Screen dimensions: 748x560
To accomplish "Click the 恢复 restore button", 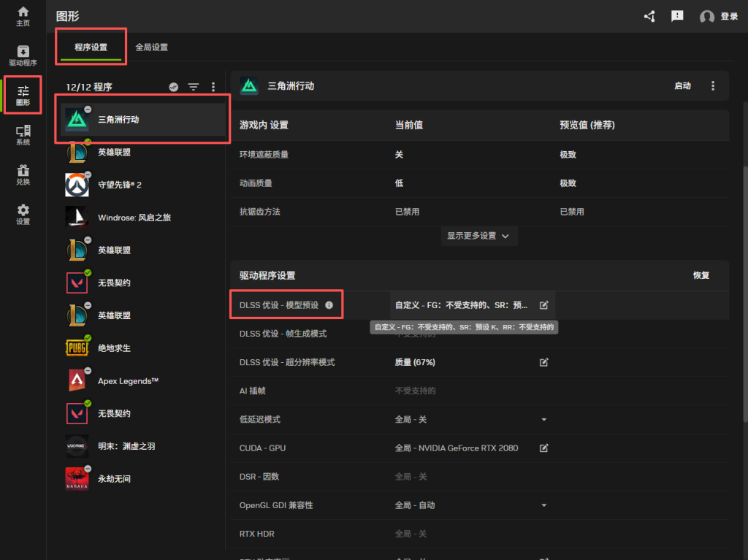I will coord(701,275).
